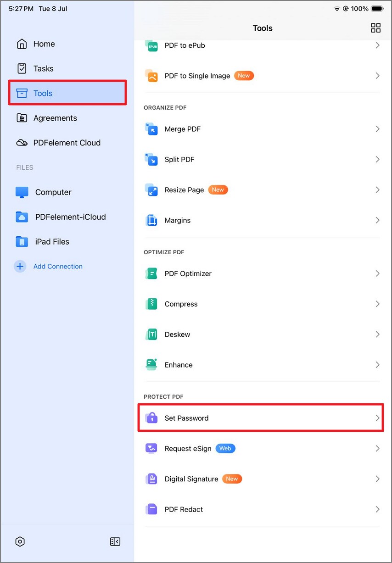Tap the PDF Redact icon
This screenshot has width=392, height=563.
coord(151,509)
